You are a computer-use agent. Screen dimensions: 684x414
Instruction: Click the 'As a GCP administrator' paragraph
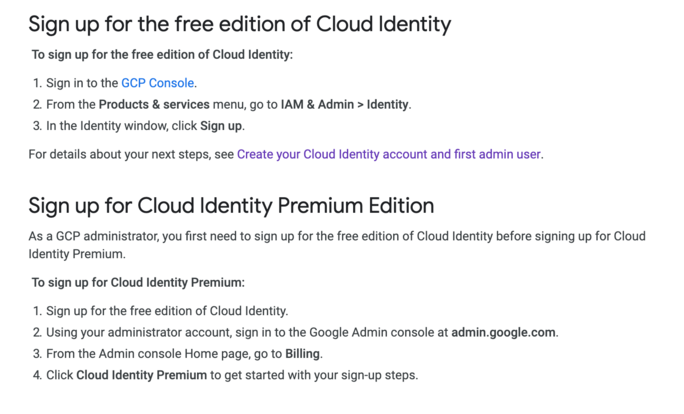pyautogui.click(x=337, y=245)
